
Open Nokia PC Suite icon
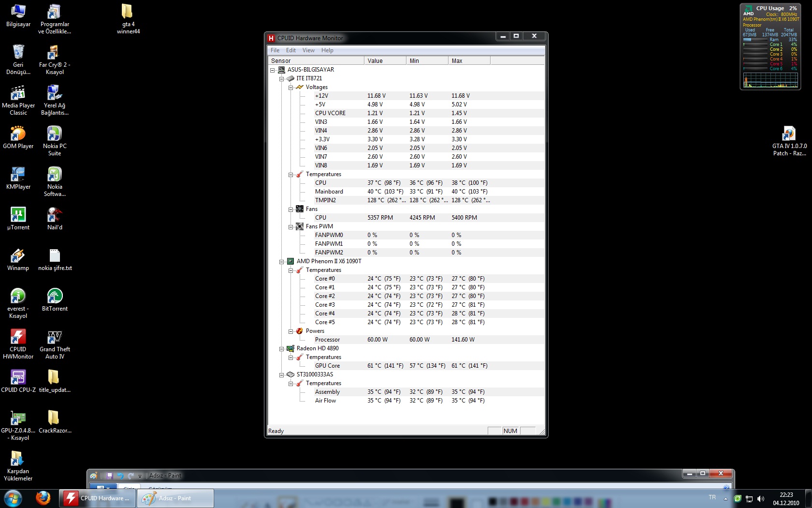click(55, 141)
